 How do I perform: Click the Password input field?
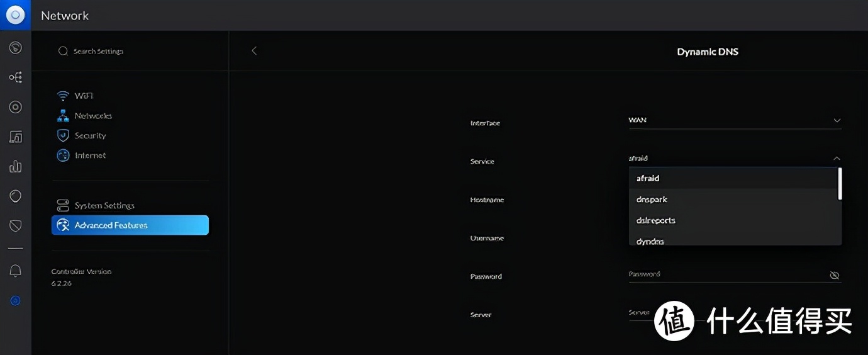click(735, 274)
